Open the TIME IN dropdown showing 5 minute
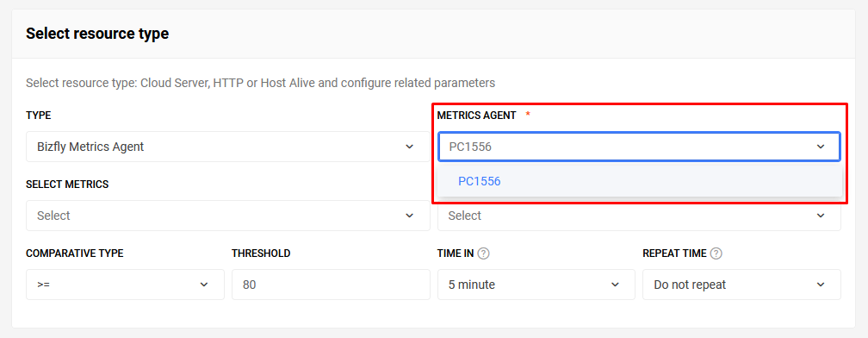868x338 pixels. (536, 285)
